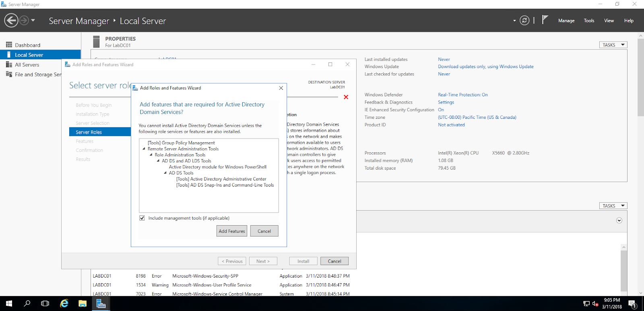Screen dimensions: 644x311
Task: Select the Server Roles wizard step
Action: pos(100,132)
